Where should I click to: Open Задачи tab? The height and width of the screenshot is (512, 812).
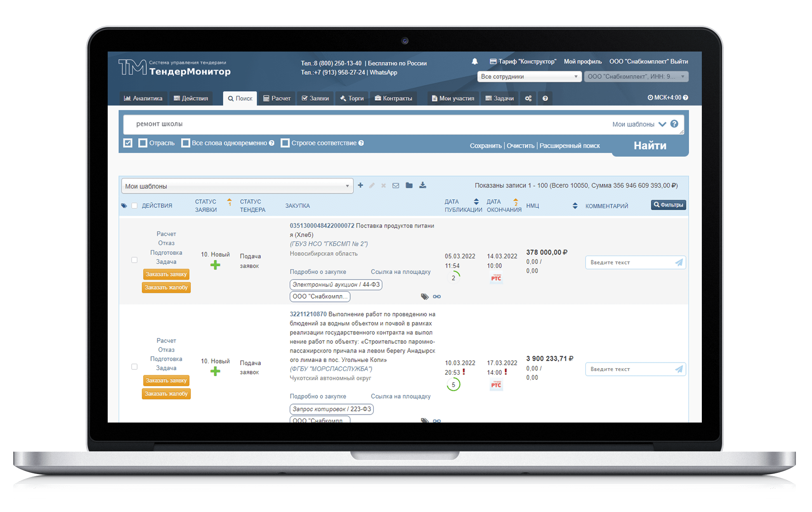[x=499, y=99]
